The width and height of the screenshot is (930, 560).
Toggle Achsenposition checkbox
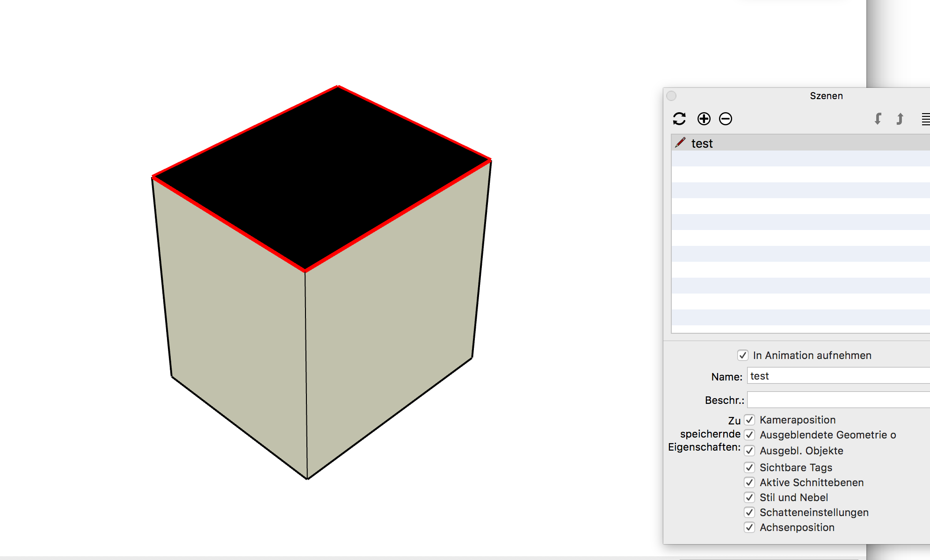[x=749, y=527]
